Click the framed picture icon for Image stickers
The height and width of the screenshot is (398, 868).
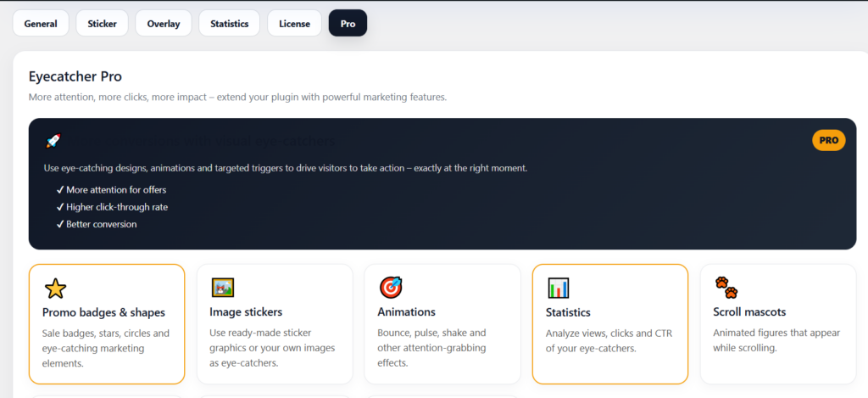[222, 288]
